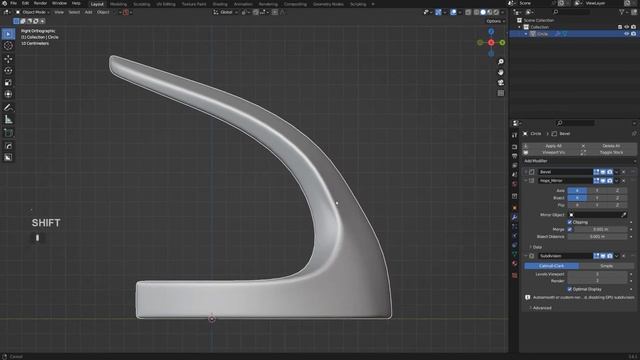640x360 pixels.
Task: Toggle the Merge checkbox
Action: pos(570,229)
